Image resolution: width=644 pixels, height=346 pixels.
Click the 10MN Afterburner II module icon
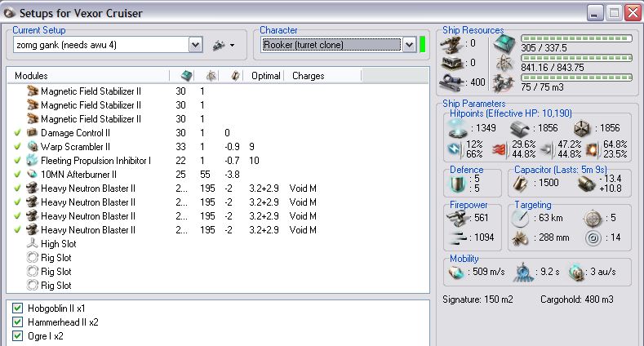33,174
